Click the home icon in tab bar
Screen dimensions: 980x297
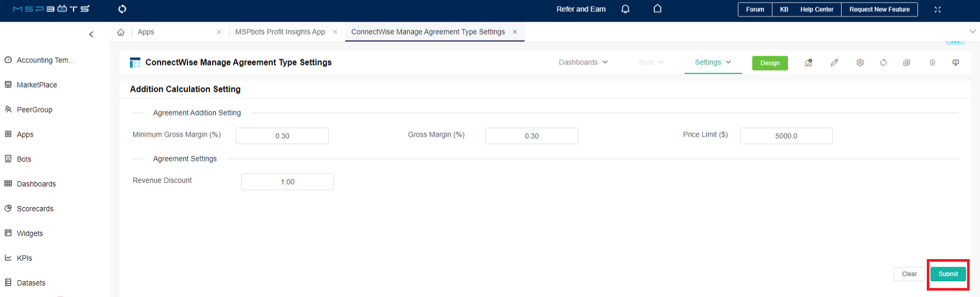tap(121, 32)
